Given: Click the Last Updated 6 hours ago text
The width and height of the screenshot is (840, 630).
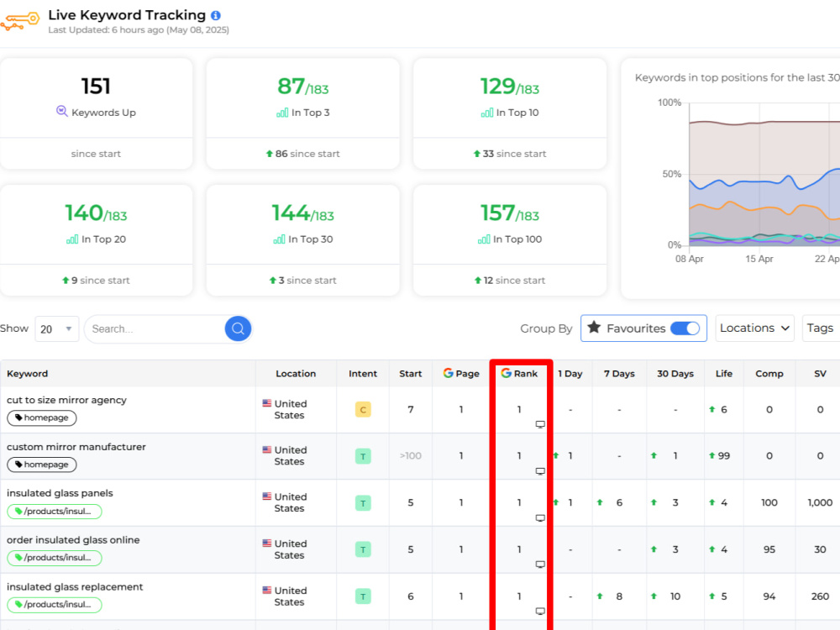Looking at the screenshot, I should [139, 30].
